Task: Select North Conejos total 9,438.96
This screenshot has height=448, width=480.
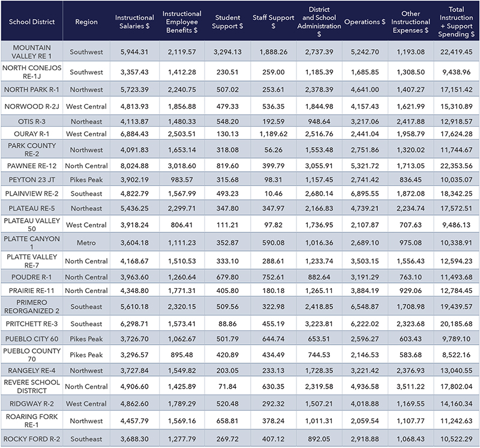Action: 456,72
